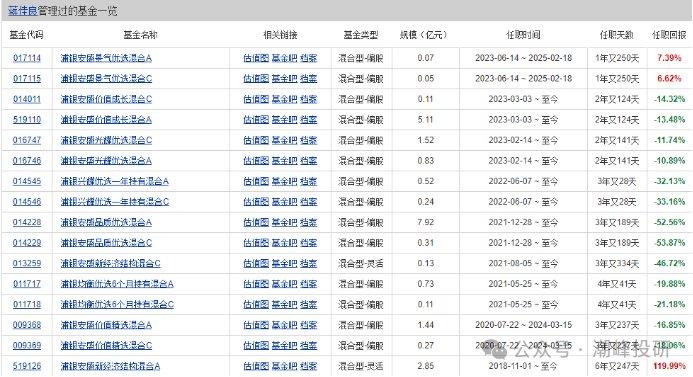This screenshot has height=377, width=693.
Task: Open 浦银安盛新经济结构混合A fund link
Action: 110,366
